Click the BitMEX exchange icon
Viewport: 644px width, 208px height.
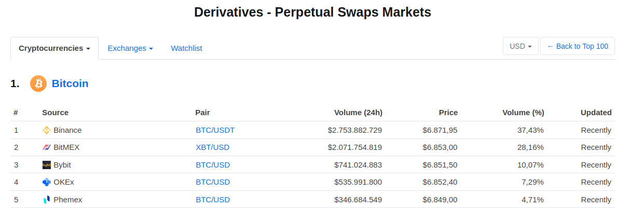(47, 147)
